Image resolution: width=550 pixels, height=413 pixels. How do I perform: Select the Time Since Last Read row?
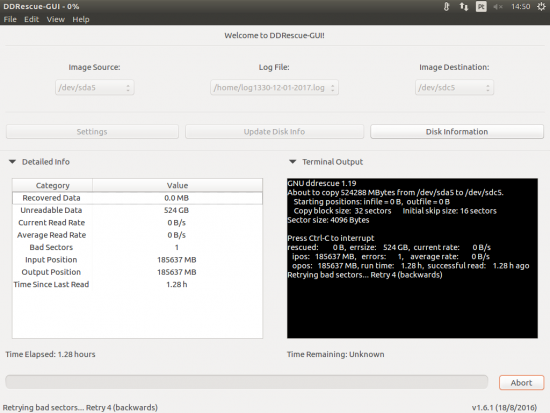click(x=138, y=284)
